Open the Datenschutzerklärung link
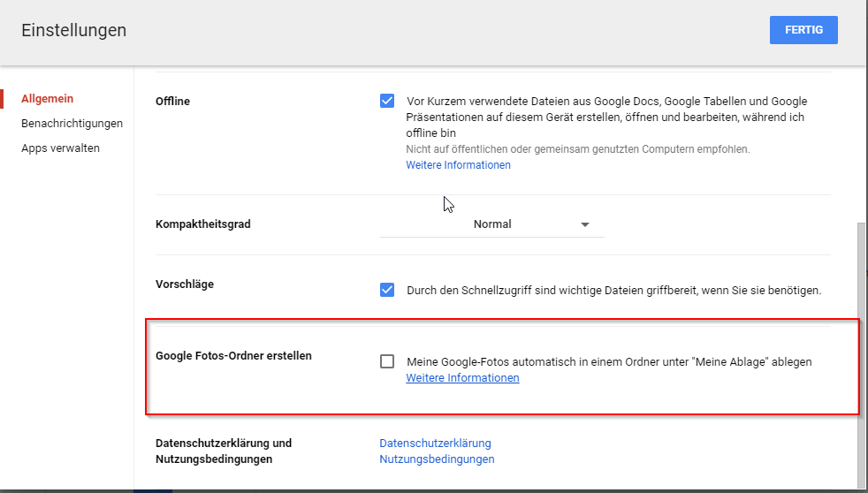 pos(435,444)
